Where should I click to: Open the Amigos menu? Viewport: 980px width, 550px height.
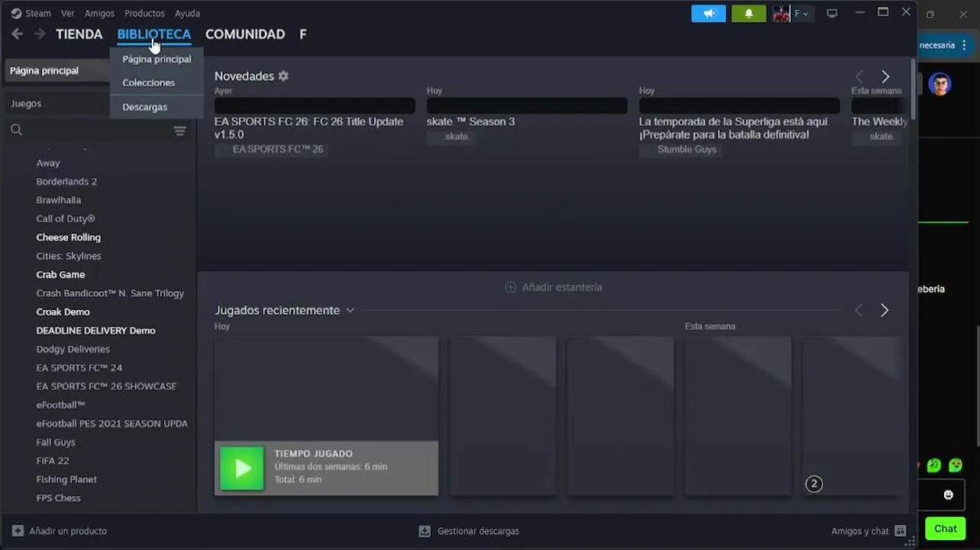click(x=99, y=13)
